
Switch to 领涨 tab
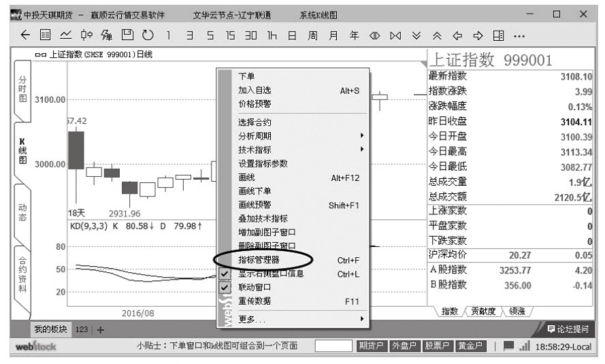517,312
